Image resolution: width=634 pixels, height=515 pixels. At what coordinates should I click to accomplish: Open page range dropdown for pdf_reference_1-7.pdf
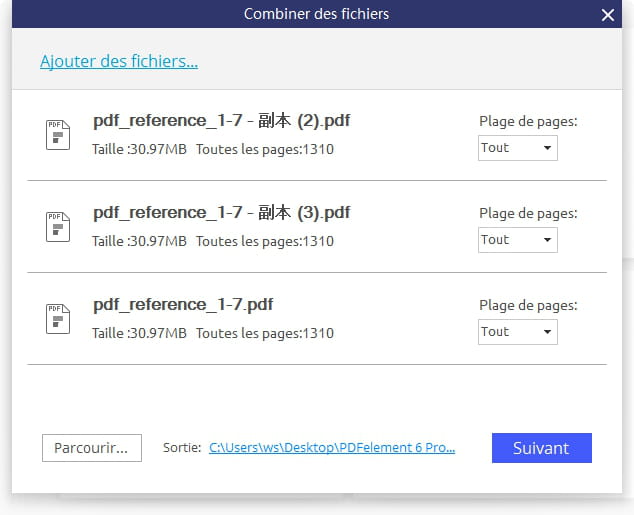518,332
